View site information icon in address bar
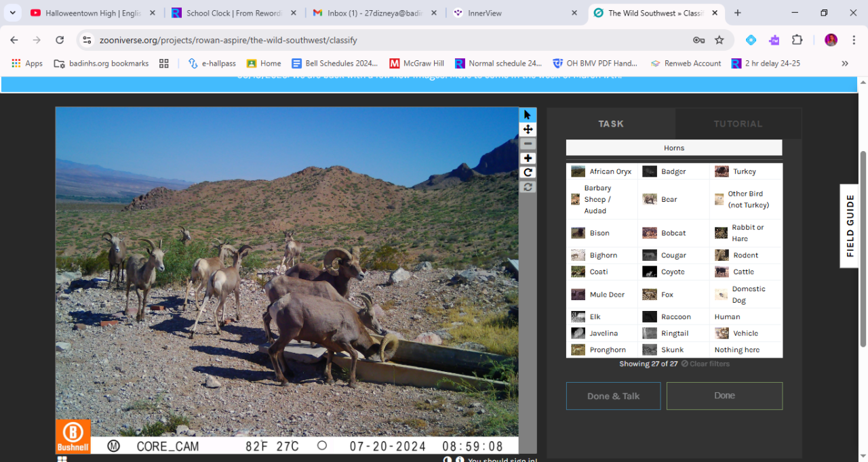868x462 pixels. tap(87, 40)
